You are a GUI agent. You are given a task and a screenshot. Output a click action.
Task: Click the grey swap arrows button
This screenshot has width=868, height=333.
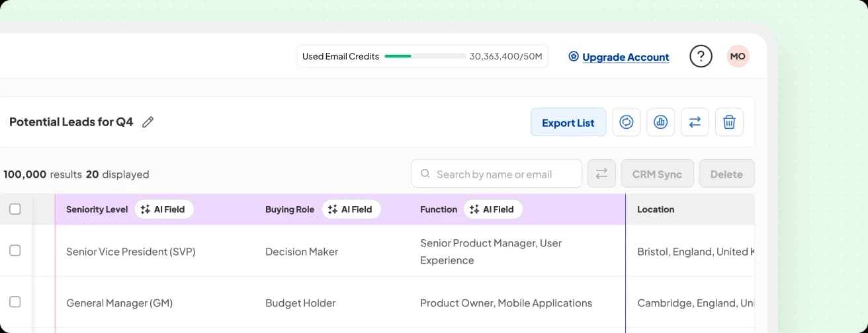[x=601, y=174]
